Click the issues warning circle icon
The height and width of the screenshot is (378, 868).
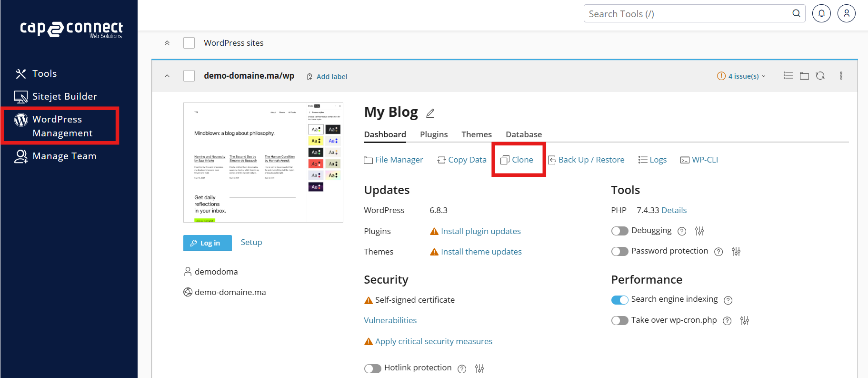(x=721, y=76)
